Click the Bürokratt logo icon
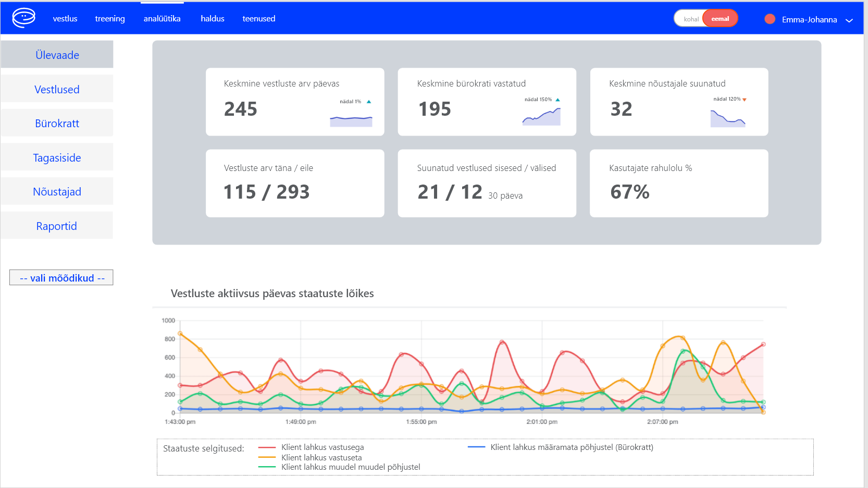 (23, 18)
